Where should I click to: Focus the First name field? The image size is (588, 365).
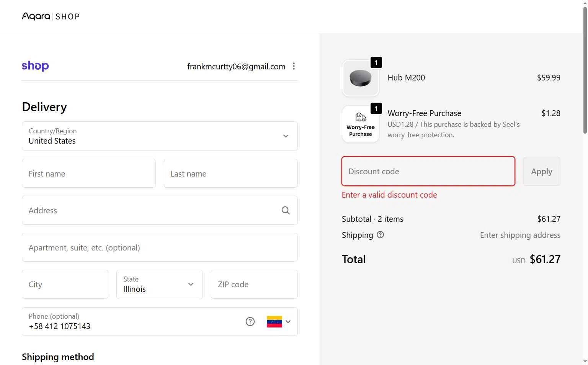pyautogui.click(x=89, y=173)
